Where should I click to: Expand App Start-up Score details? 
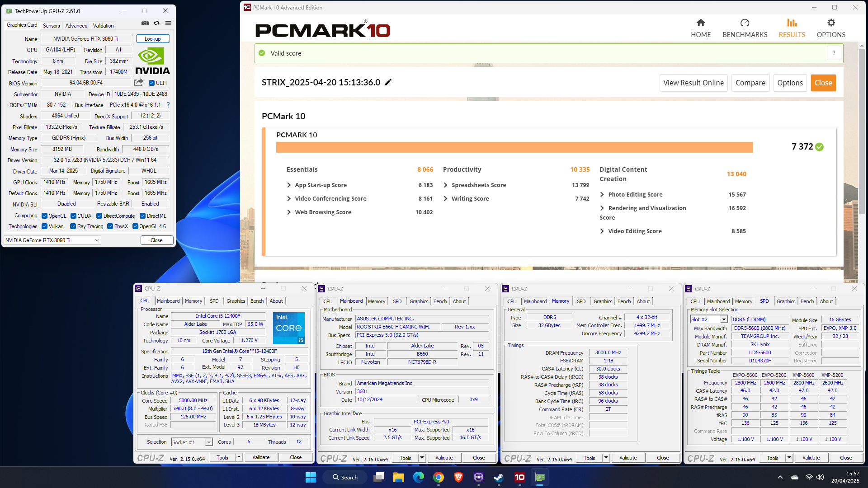coord(289,185)
